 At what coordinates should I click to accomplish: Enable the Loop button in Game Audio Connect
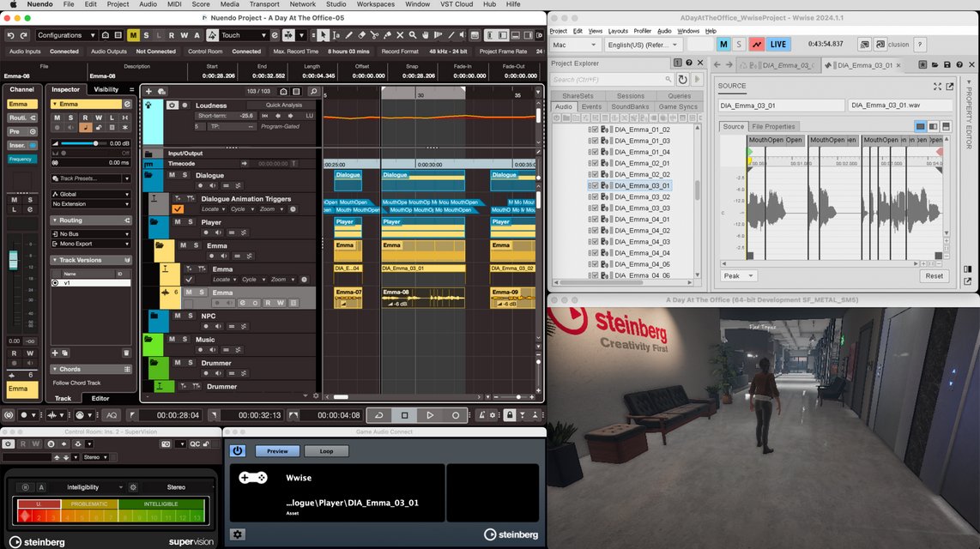click(326, 450)
